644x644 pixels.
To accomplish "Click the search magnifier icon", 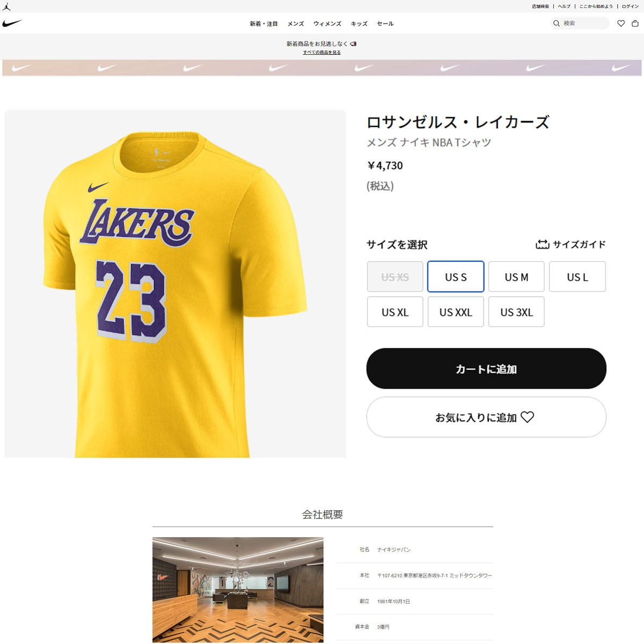I will pyautogui.click(x=557, y=23).
